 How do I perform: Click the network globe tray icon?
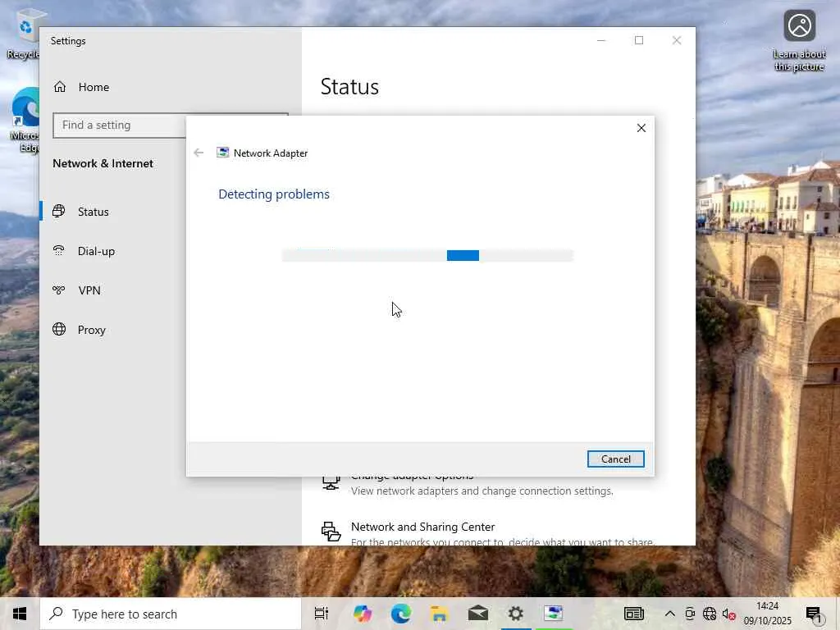tap(710, 614)
